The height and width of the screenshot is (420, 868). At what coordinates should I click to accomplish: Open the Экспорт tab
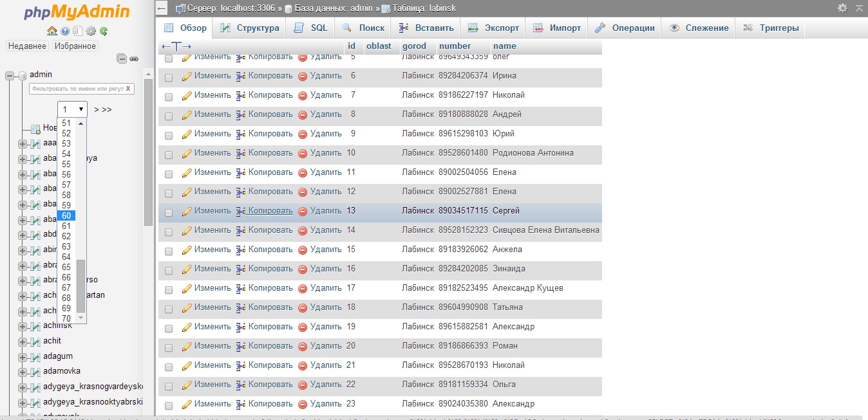click(x=493, y=28)
